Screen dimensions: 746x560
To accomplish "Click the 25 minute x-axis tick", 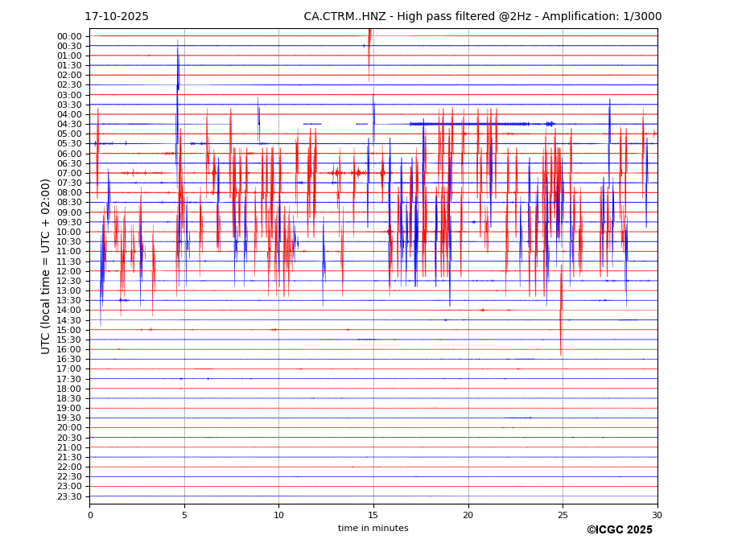I will (563, 515).
